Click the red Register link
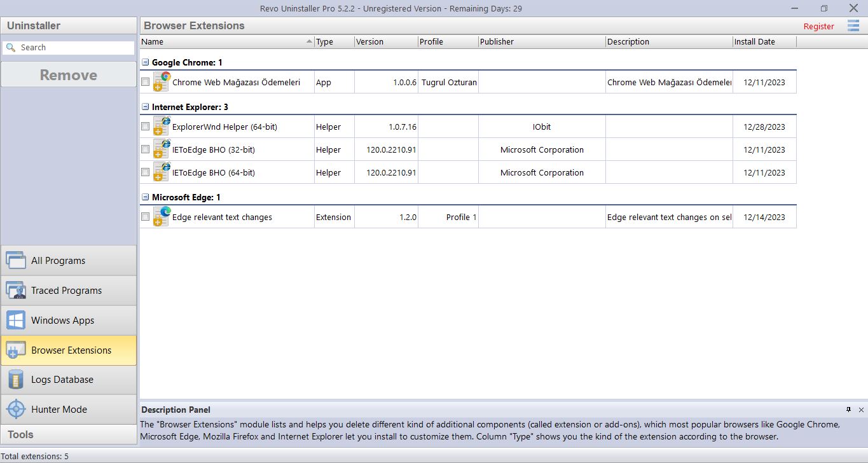Viewport: 868px width, 463px height. click(818, 26)
